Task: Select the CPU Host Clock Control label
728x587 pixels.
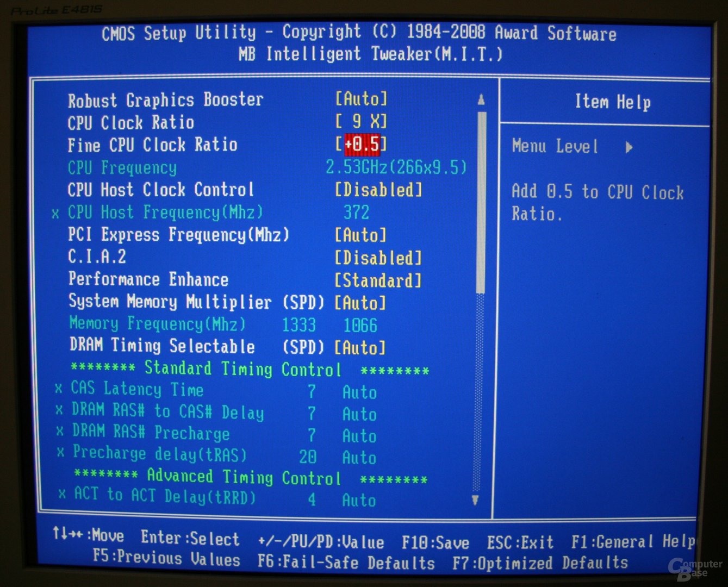Action: [x=161, y=190]
